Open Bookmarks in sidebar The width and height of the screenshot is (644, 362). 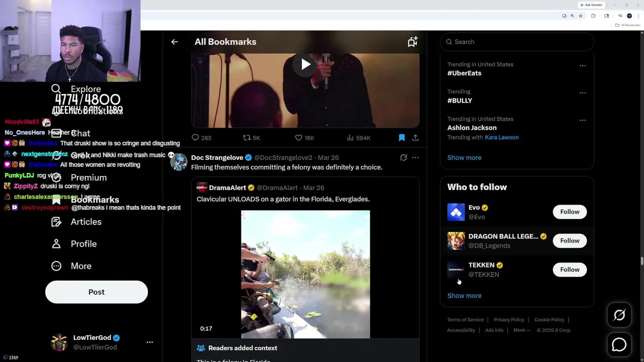coord(86,200)
